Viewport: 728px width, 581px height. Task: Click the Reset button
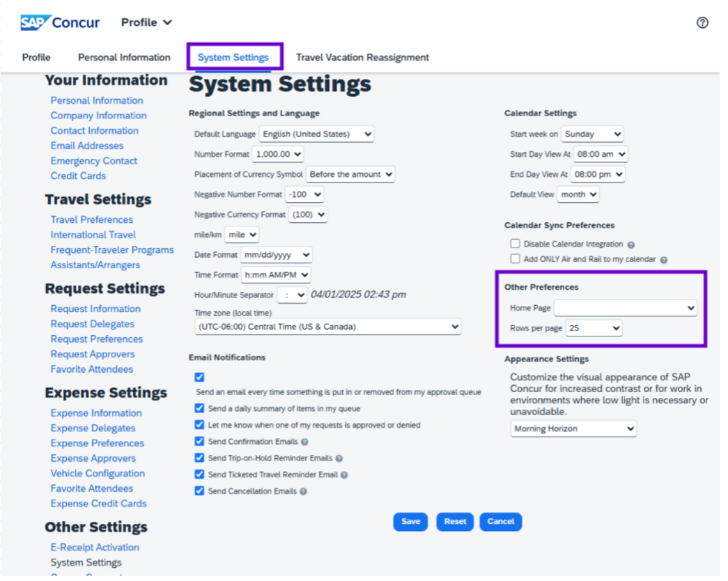[x=454, y=522]
